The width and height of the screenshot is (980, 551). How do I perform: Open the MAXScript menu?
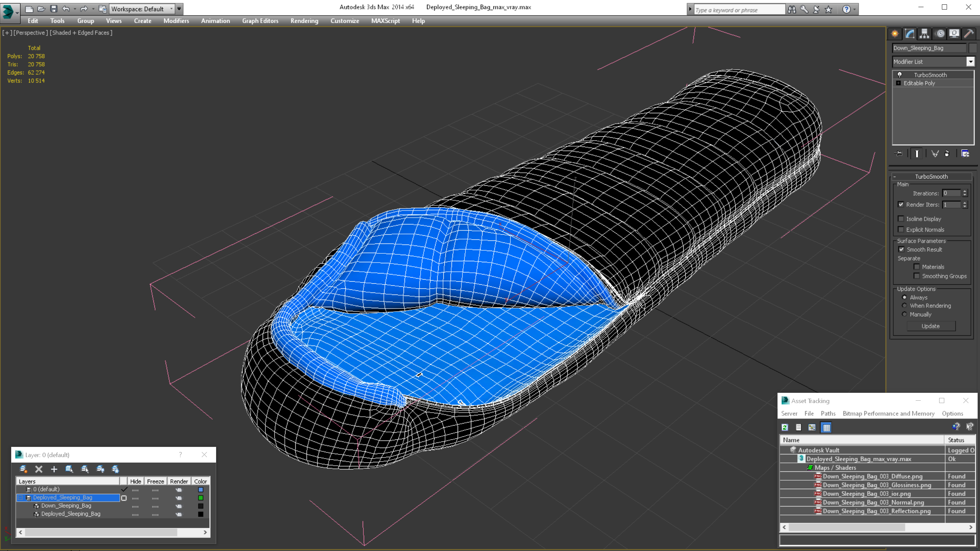[x=386, y=21]
